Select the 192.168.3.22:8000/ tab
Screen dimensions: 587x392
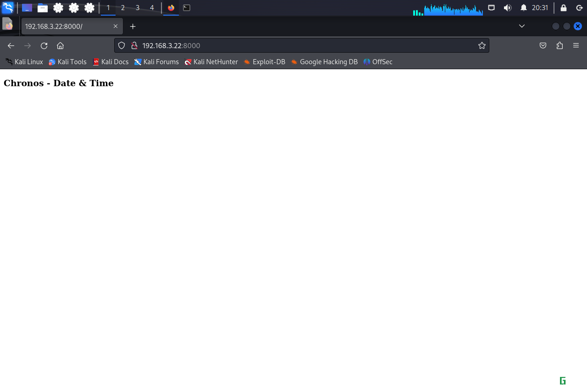pyautogui.click(x=72, y=26)
